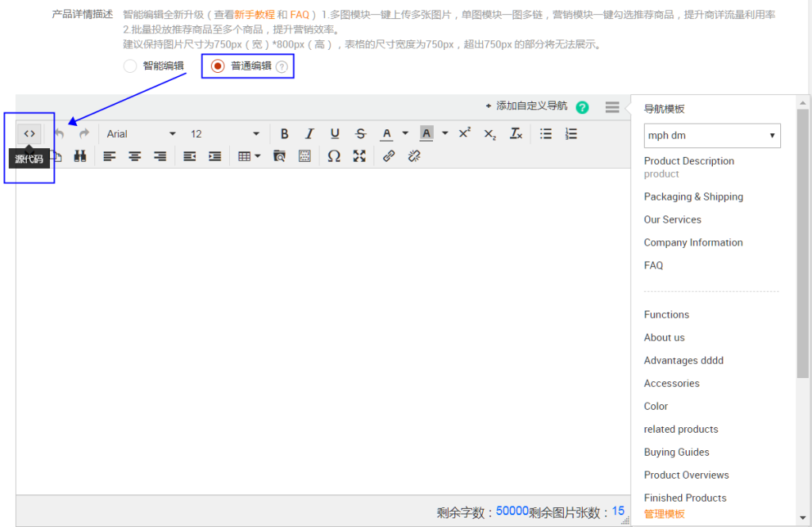The image size is (812, 527).
Task: Insert a special character with Omega icon
Action: [334, 157]
